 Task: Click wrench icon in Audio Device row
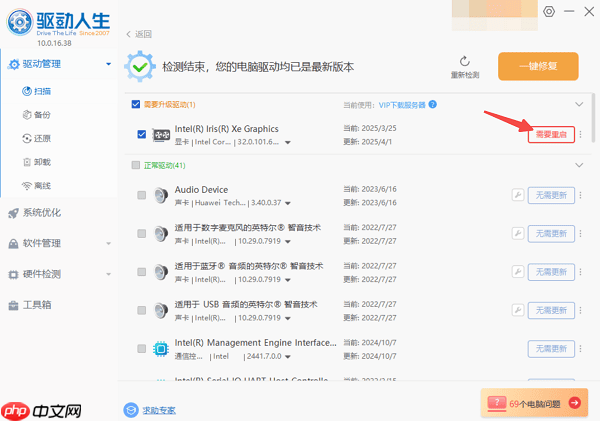(518, 195)
